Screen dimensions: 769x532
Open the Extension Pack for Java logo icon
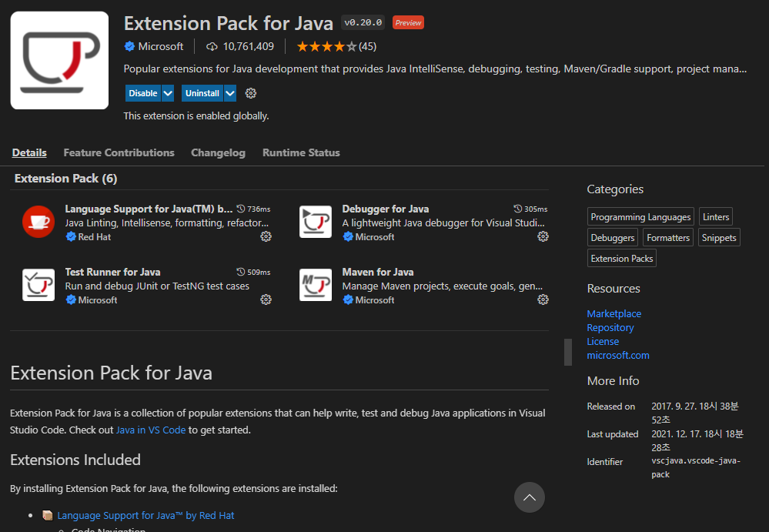tap(59, 60)
